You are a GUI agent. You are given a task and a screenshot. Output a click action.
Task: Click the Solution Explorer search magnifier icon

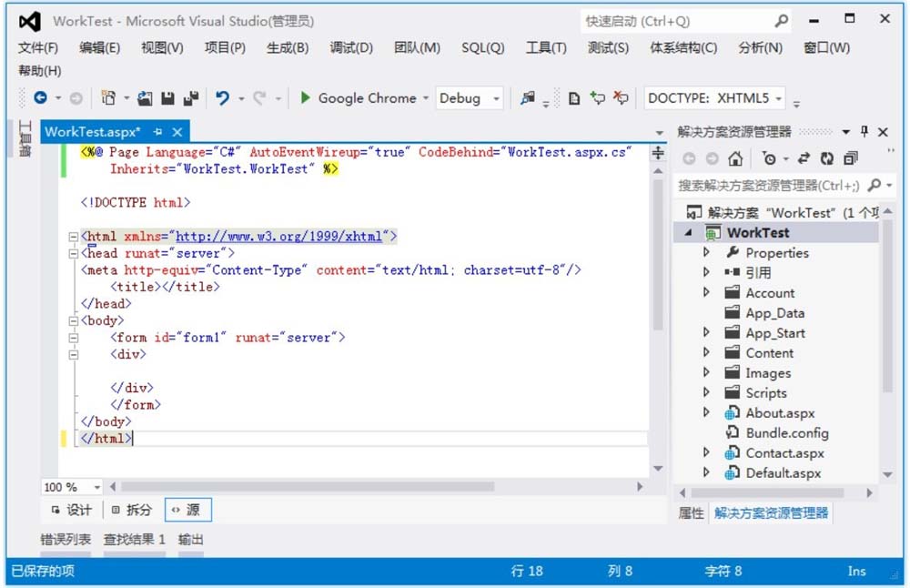(874, 185)
